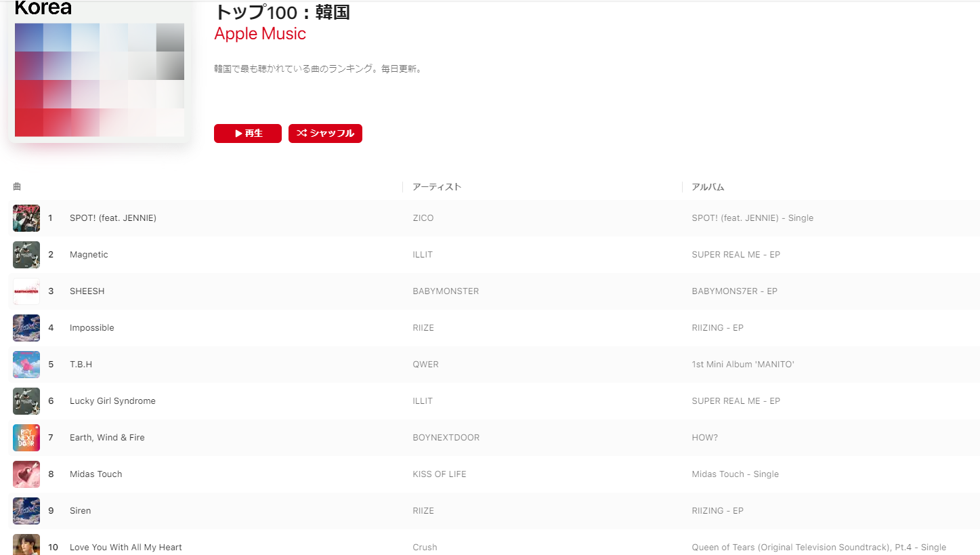Viewport: 980px width, 555px height.
Task: Open album 1st Mini Album 'MANITO'
Action: pyautogui.click(x=743, y=365)
